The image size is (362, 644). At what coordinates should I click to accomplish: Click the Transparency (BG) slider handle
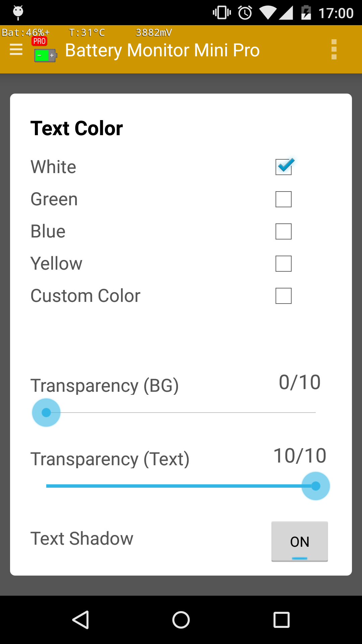(x=46, y=413)
